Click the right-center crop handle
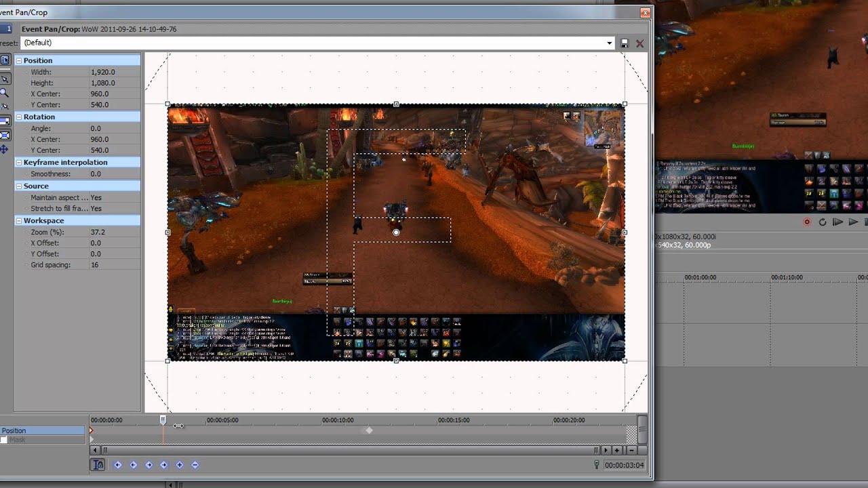This screenshot has height=488, width=868. (625, 232)
